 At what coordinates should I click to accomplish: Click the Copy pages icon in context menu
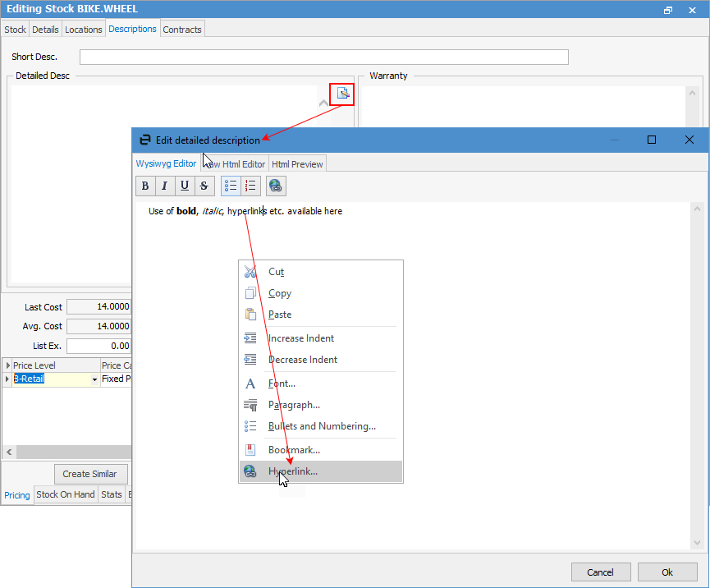tap(250, 293)
